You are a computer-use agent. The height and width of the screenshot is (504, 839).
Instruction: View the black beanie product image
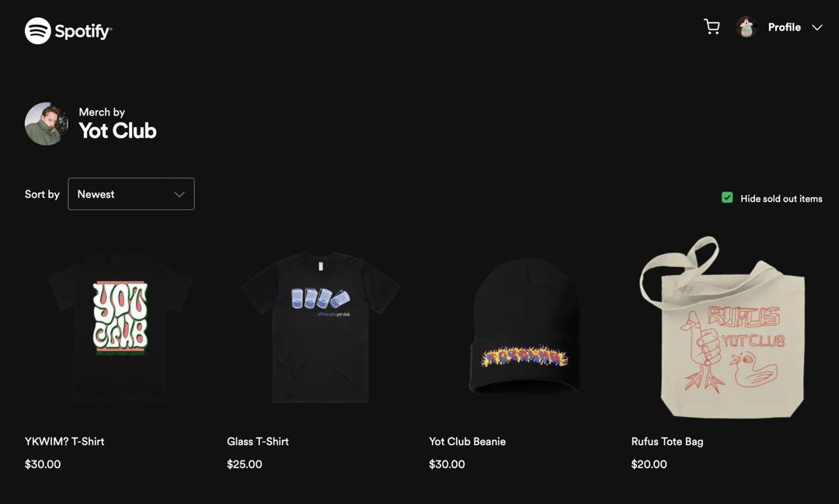point(524,326)
